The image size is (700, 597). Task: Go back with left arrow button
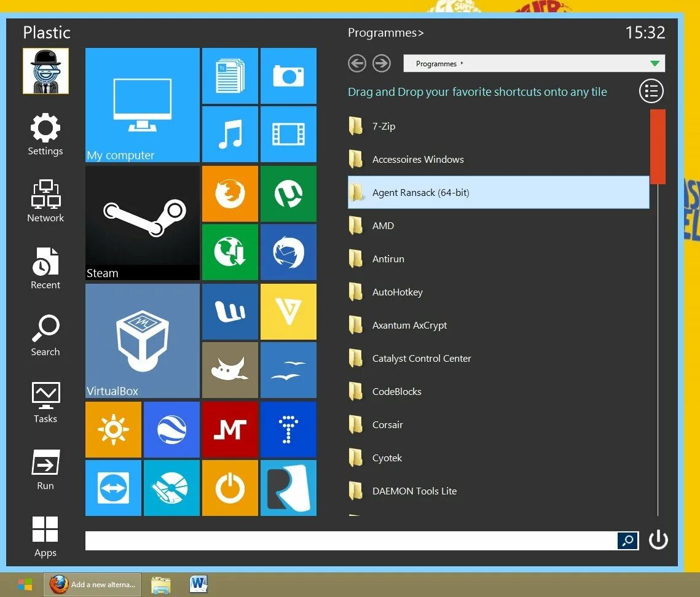coord(356,63)
